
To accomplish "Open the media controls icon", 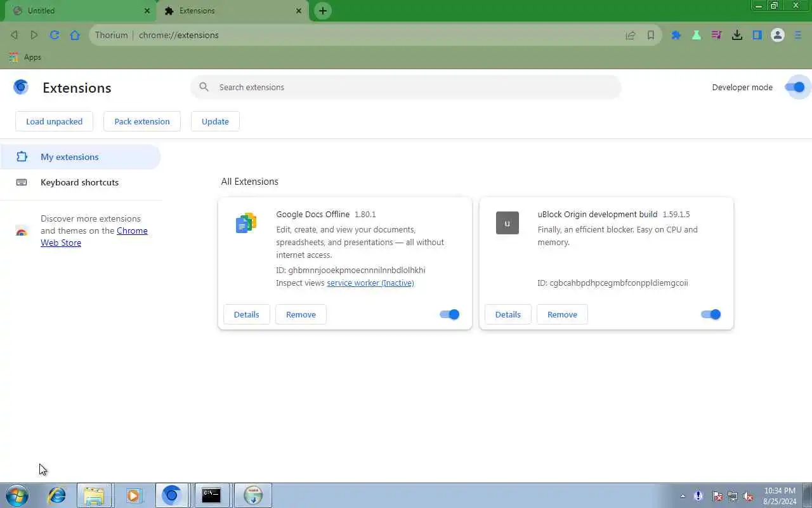I will click(x=717, y=35).
